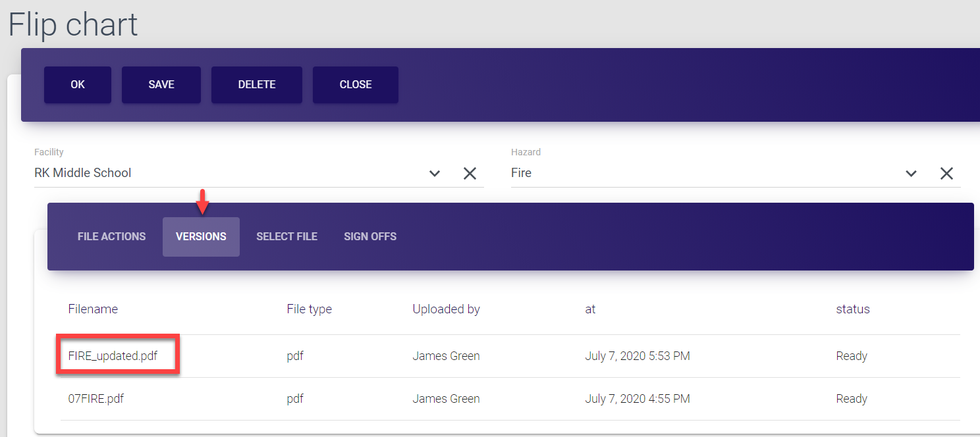Click the status column header
Screen dimensions: 980x437
pos(852,309)
